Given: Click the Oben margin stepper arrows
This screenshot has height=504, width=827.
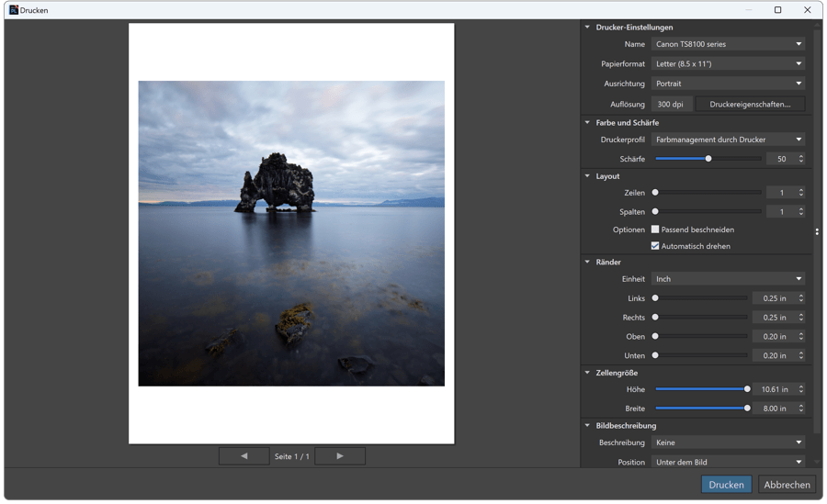Looking at the screenshot, I should [x=800, y=336].
